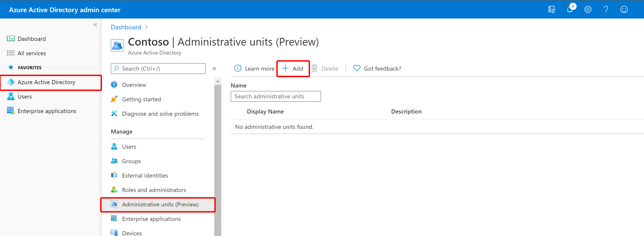Open portal settings gear icon
644x236 pixels.
[588, 9]
